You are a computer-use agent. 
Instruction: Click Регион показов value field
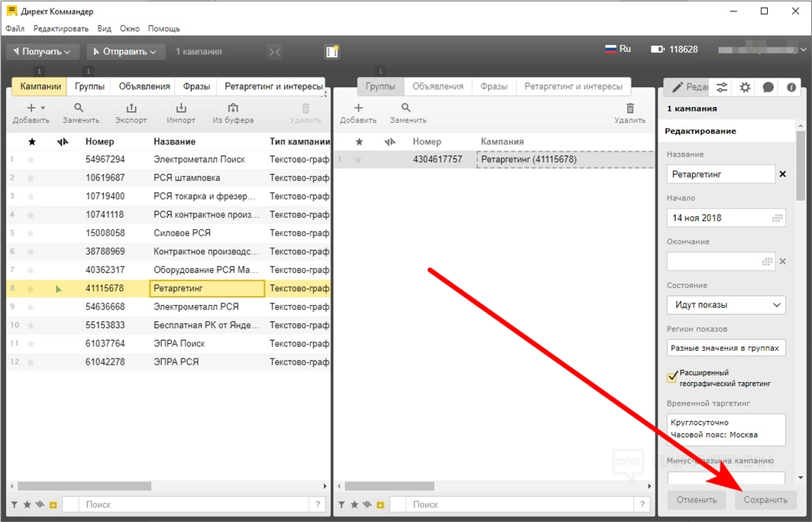click(726, 348)
